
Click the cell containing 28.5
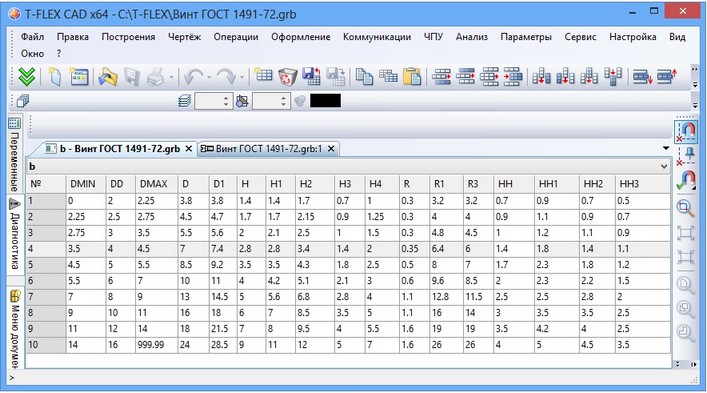click(223, 345)
